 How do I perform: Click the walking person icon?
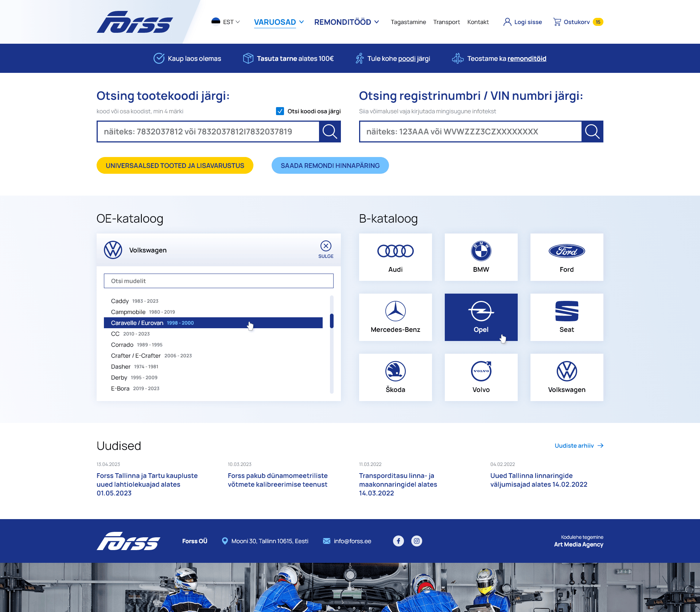[360, 58]
